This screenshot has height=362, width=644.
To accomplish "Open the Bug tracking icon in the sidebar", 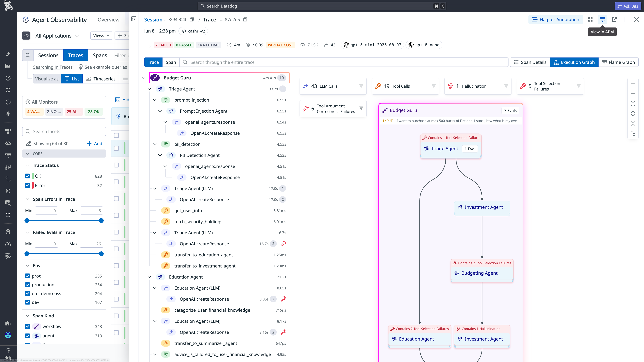I will point(8,232).
